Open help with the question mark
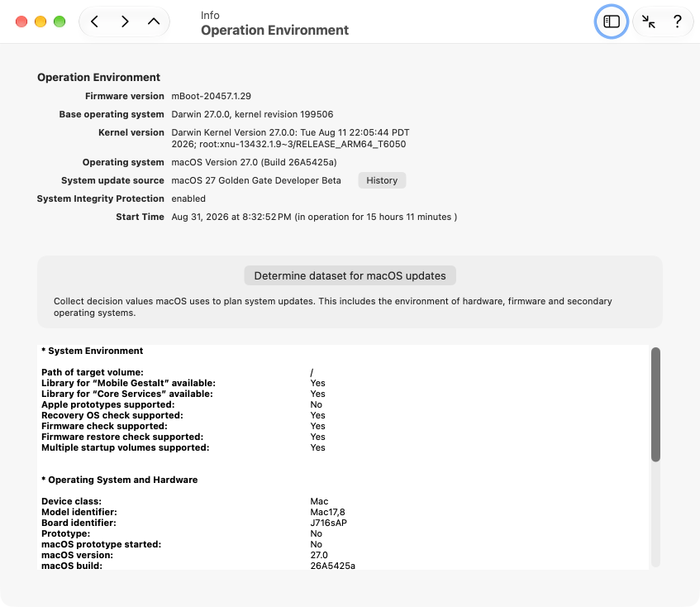The image size is (700, 607). 677,22
